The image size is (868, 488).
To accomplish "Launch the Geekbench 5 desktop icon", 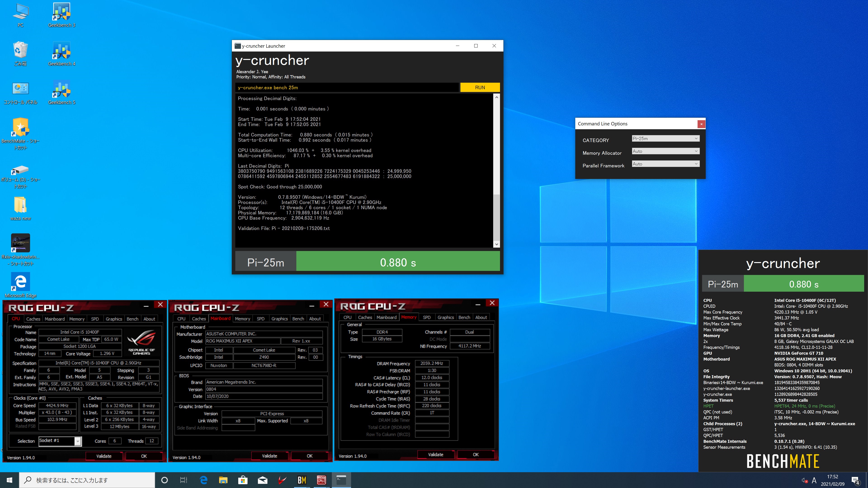I will (62, 92).
